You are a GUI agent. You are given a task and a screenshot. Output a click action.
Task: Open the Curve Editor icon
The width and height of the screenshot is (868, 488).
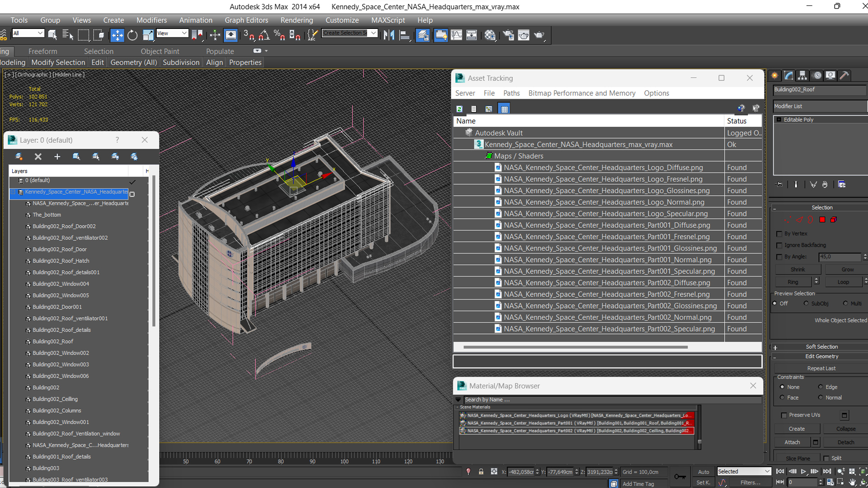(x=457, y=35)
